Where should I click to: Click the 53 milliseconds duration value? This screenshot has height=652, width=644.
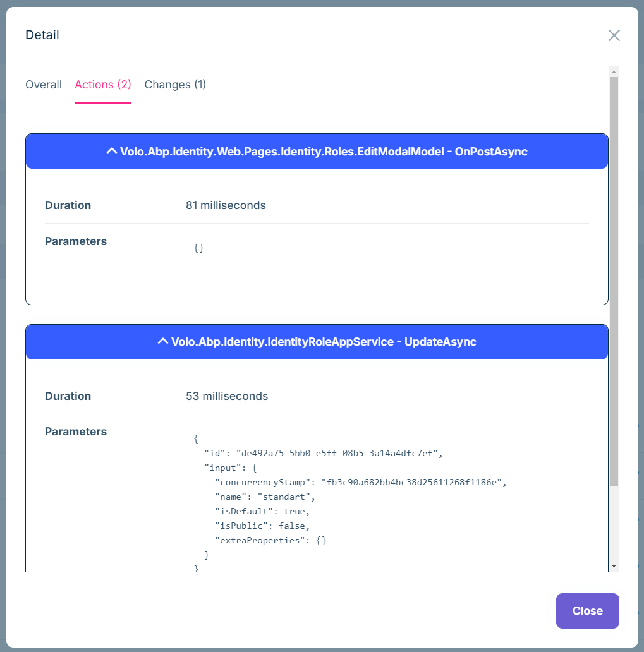click(x=228, y=396)
